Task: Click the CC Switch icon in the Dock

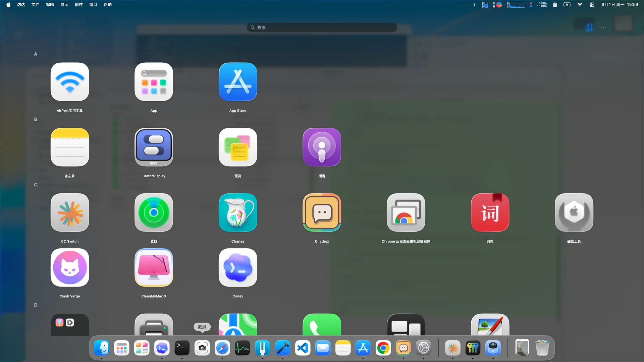Action: tap(452, 348)
